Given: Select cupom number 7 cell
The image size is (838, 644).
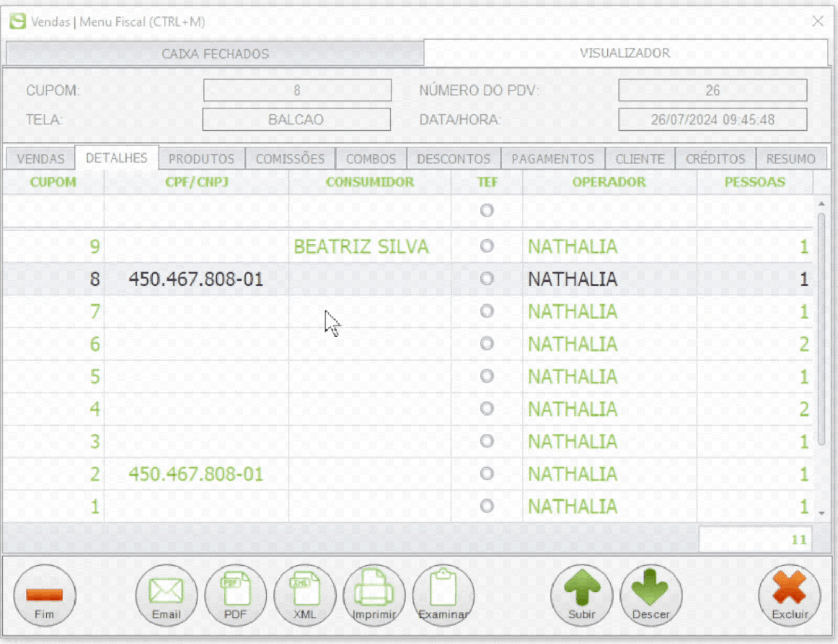Looking at the screenshot, I should pos(54,311).
